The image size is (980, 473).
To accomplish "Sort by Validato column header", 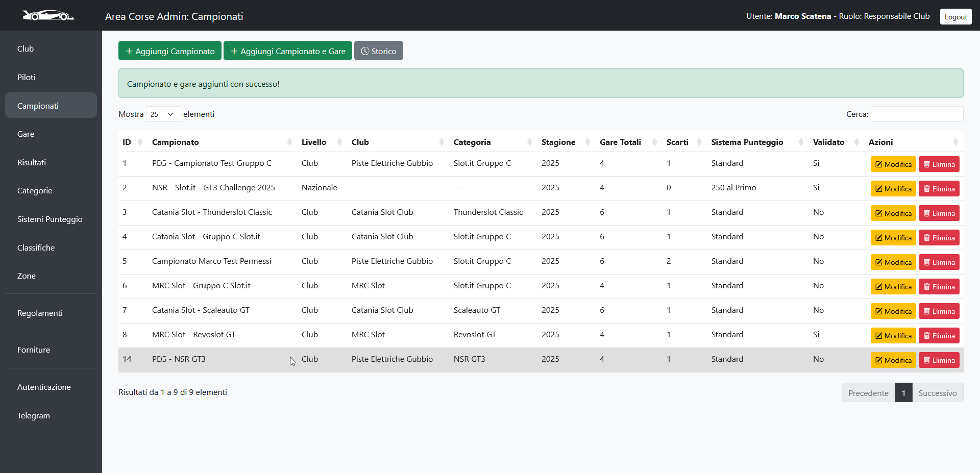I will click(828, 142).
